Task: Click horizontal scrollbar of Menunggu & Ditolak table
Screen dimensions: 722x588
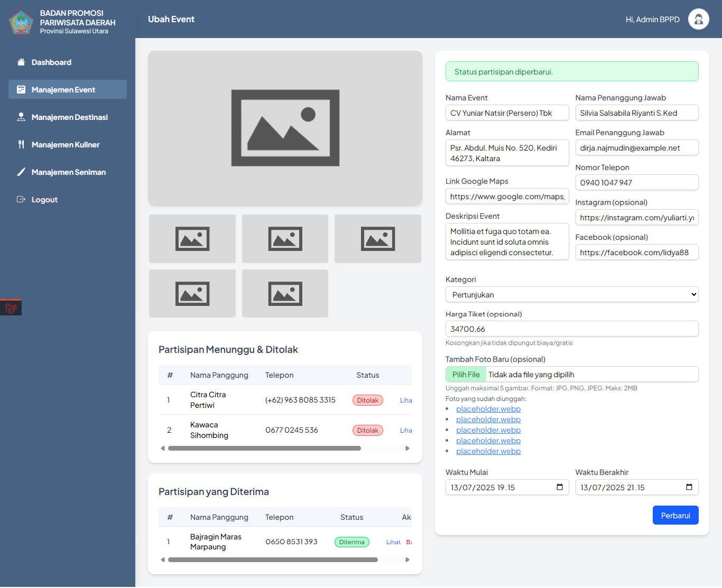Action: (x=264, y=448)
